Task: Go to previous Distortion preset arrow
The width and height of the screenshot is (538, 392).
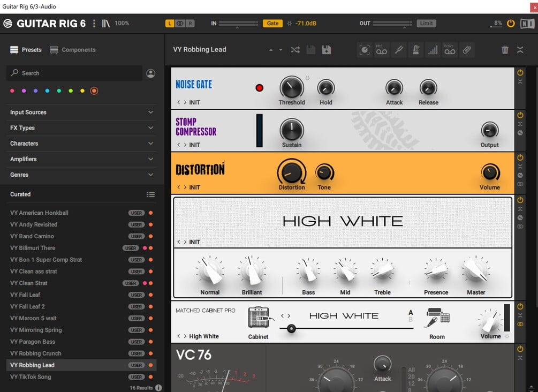Action: [x=178, y=187]
